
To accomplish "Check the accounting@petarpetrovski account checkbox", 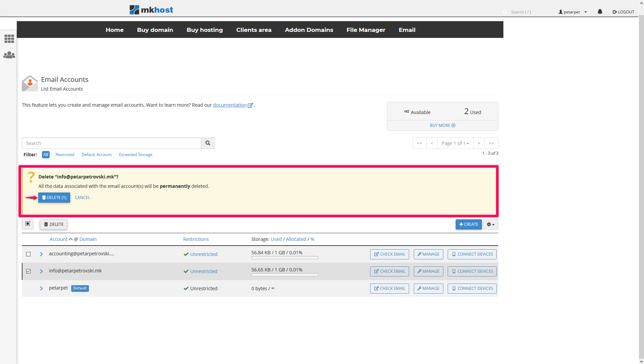I will point(29,254).
